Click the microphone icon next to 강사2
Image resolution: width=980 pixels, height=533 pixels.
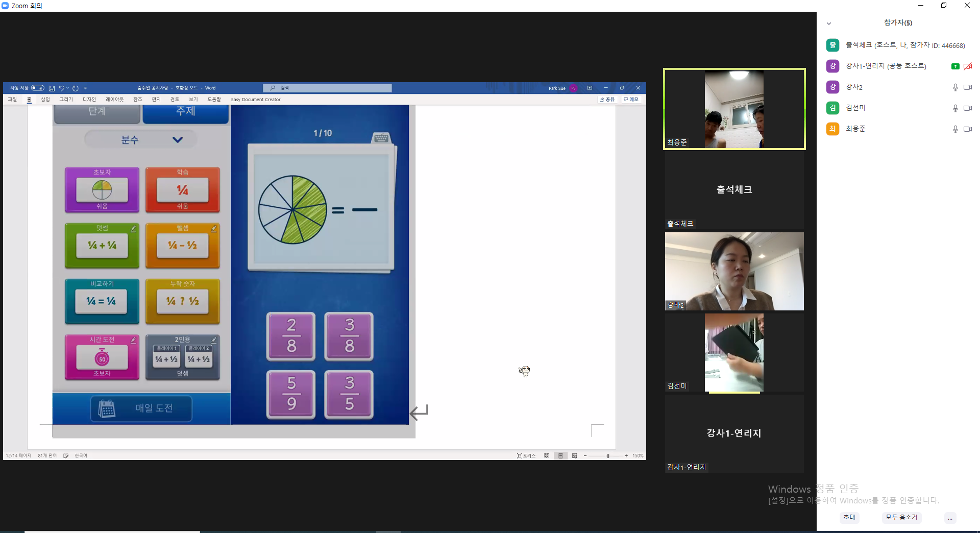pyautogui.click(x=955, y=87)
